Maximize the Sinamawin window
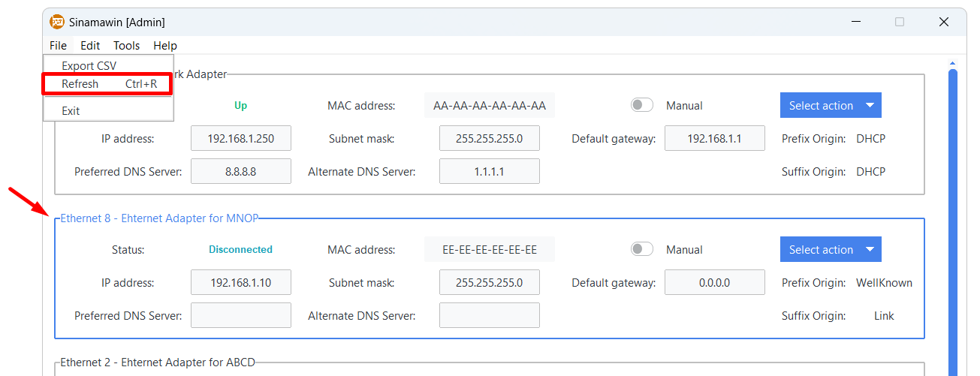Screen dimensions: 980x376 pyautogui.click(x=900, y=23)
